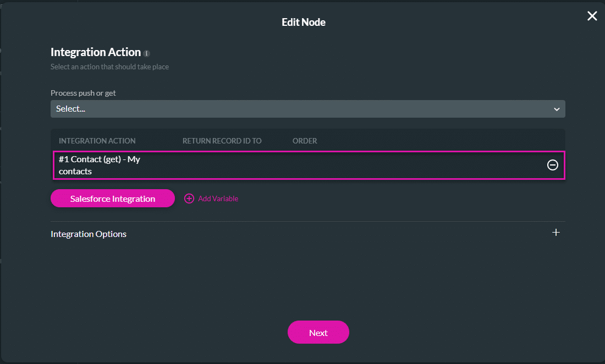Image resolution: width=605 pixels, height=364 pixels.
Task: Click the Select... placeholder text
Action: [x=70, y=109]
